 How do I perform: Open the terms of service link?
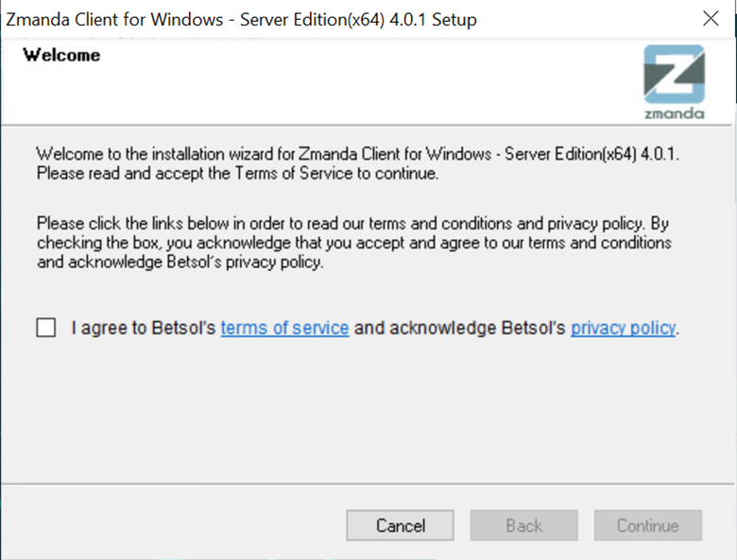click(284, 328)
